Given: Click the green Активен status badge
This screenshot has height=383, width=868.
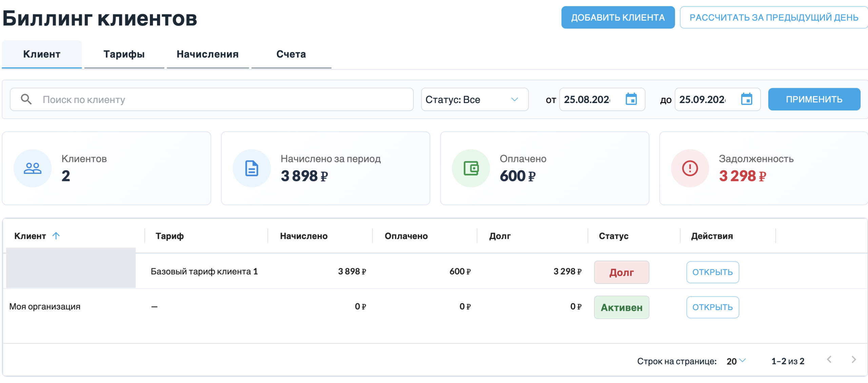Looking at the screenshot, I should (622, 307).
